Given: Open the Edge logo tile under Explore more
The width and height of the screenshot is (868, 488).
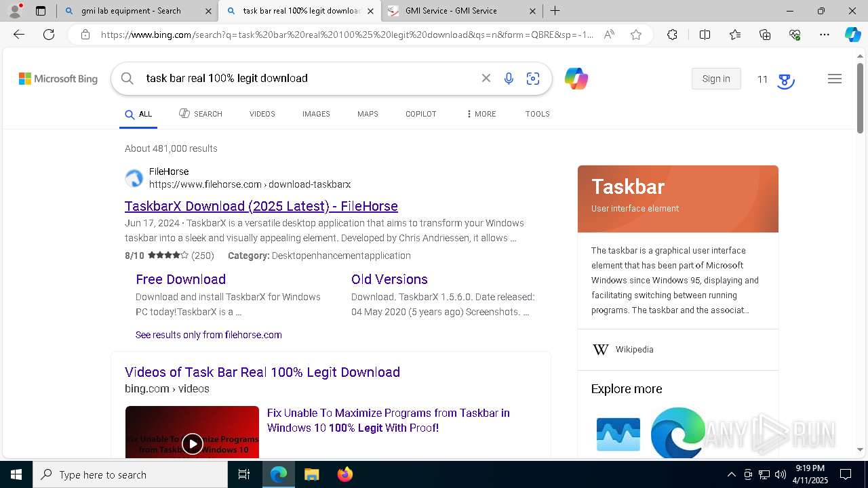Looking at the screenshot, I should coord(678,432).
